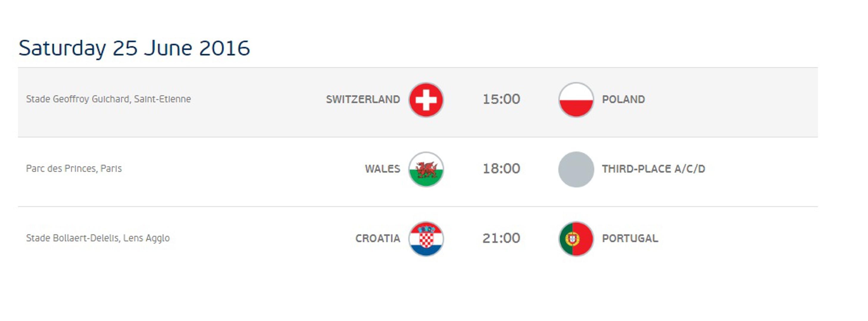Viewport: 868px width, 321px height.
Task: Open the POLAND team name link
Action: [623, 100]
